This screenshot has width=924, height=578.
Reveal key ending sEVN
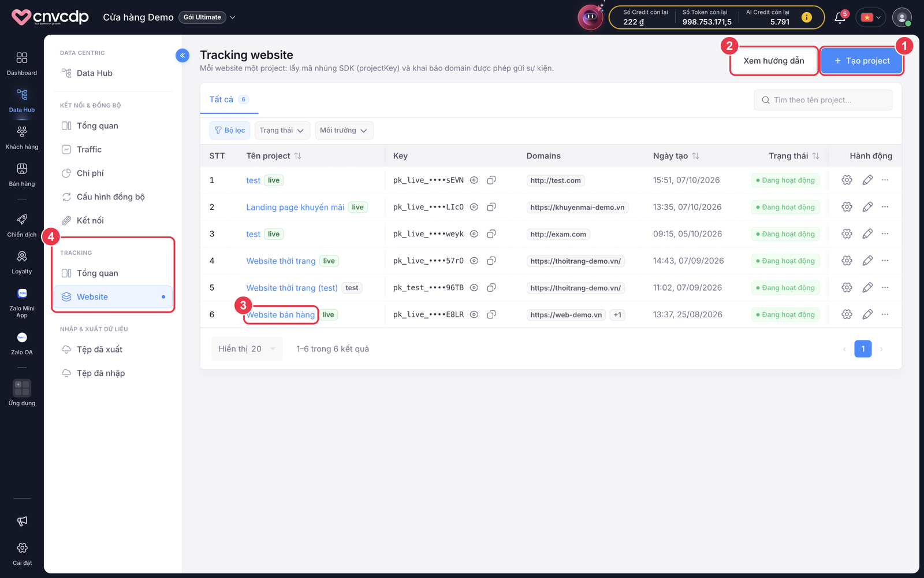(474, 180)
